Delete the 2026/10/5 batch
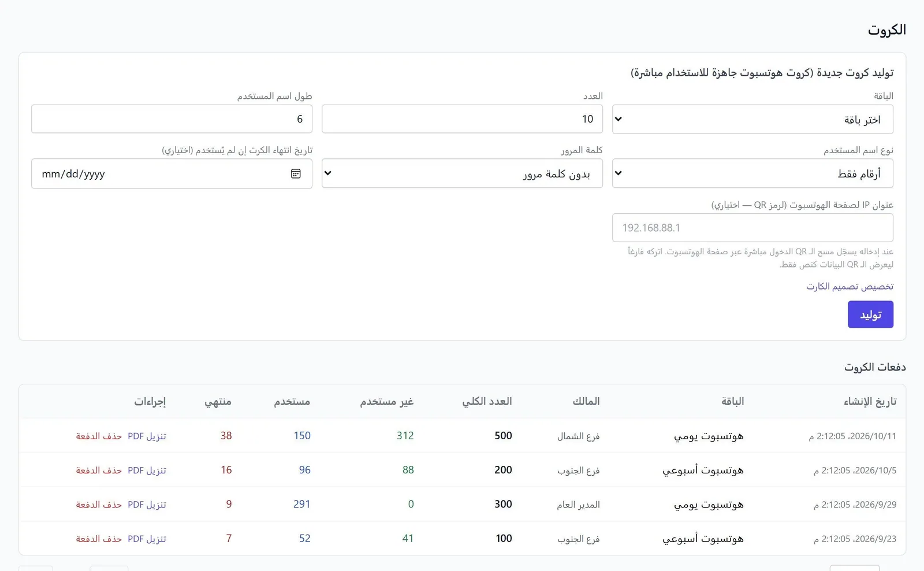The width and height of the screenshot is (924, 571). click(99, 470)
